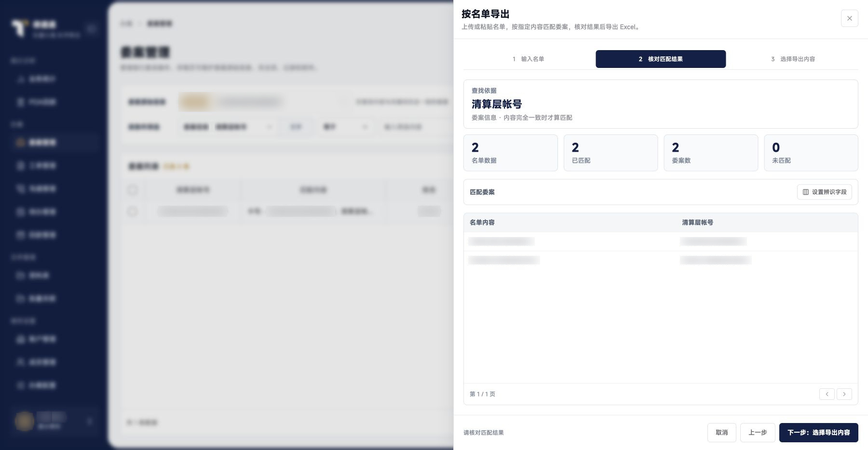Select the 委案数 count card
This screenshot has height=450, width=868.
711,153
